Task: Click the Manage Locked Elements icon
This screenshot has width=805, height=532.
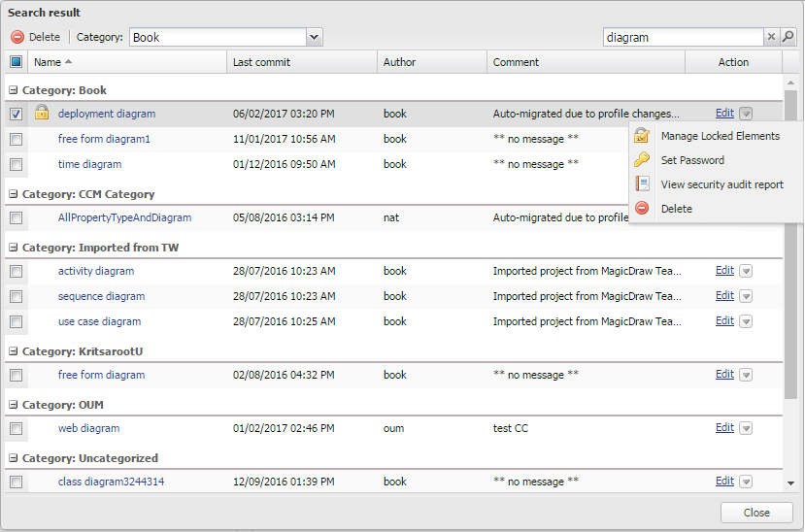Action: click(642, 136)
